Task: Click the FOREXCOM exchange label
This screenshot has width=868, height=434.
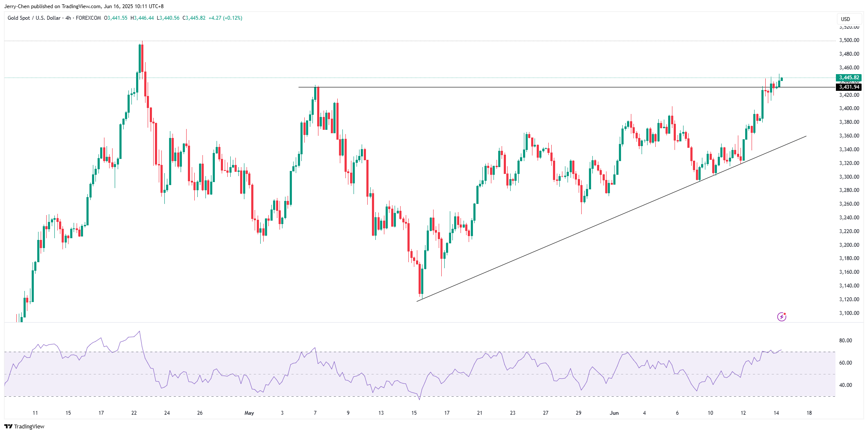Action: point(89,18)
